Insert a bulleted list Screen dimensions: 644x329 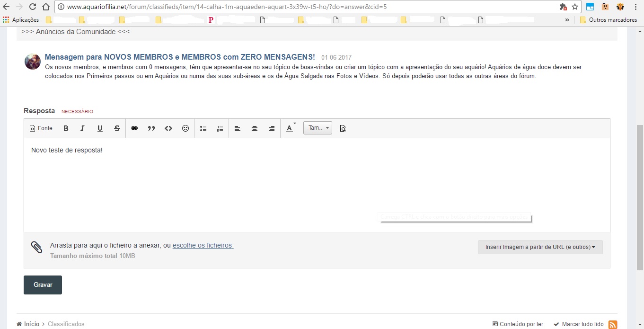pyautogui.click(x=203, y=128)
